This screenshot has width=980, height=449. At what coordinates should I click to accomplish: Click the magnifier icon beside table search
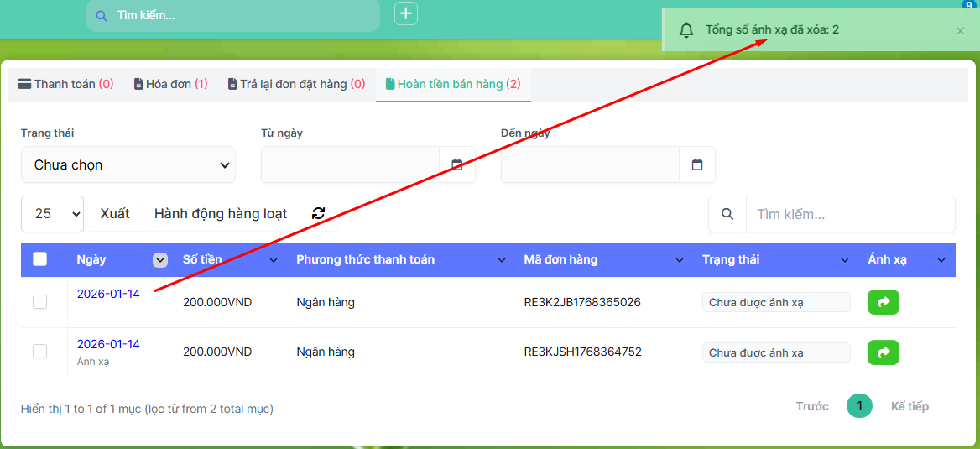727,214
